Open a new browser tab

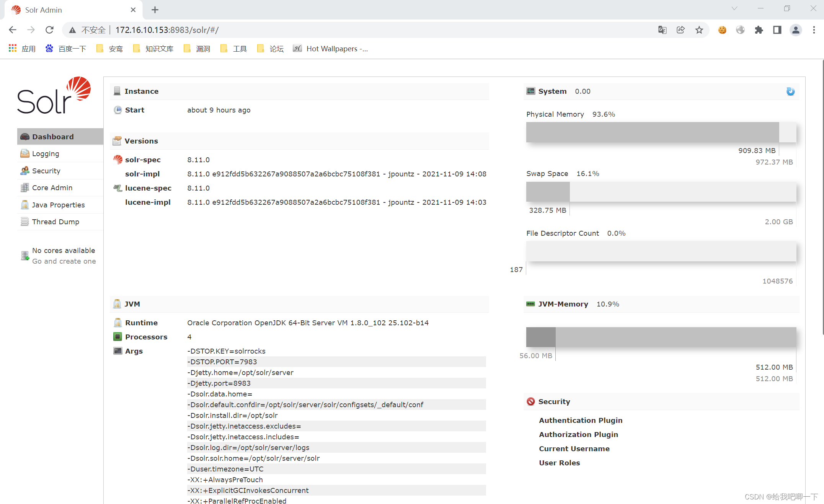coord(155,10)
